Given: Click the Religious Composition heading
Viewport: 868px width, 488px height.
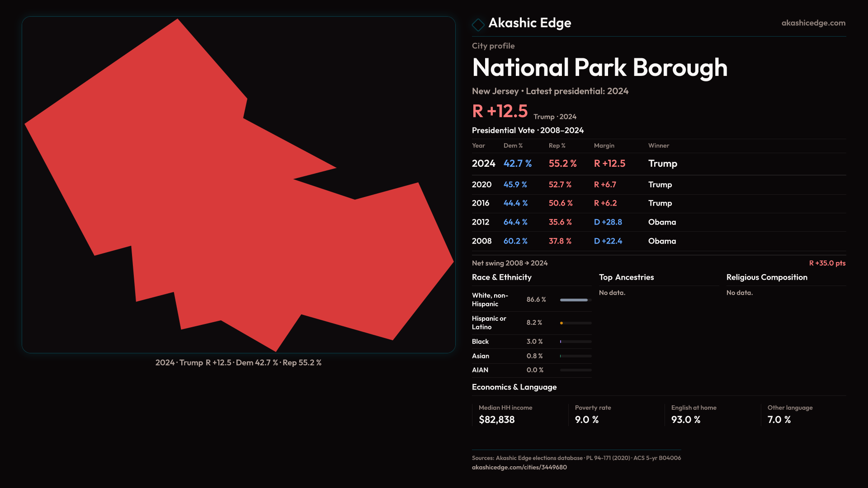Looking at the screenshot, I should 766,277.
